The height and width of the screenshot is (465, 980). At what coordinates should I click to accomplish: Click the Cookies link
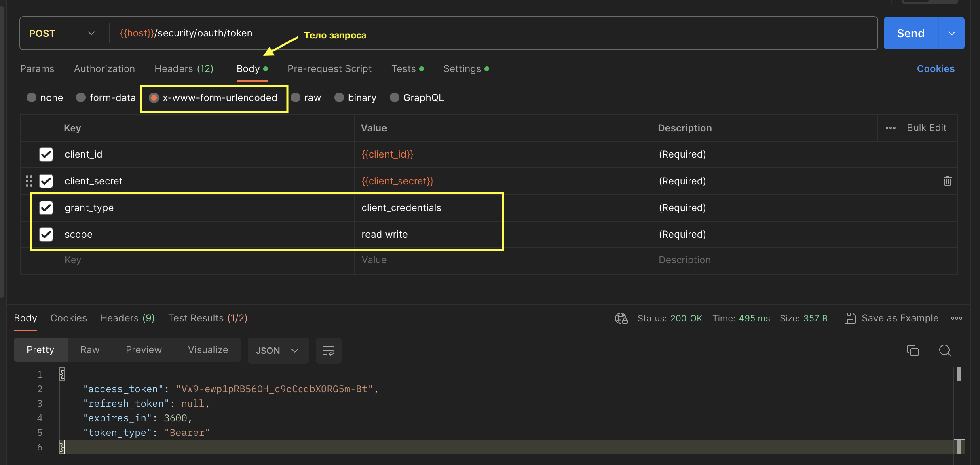tap(935, 69)
